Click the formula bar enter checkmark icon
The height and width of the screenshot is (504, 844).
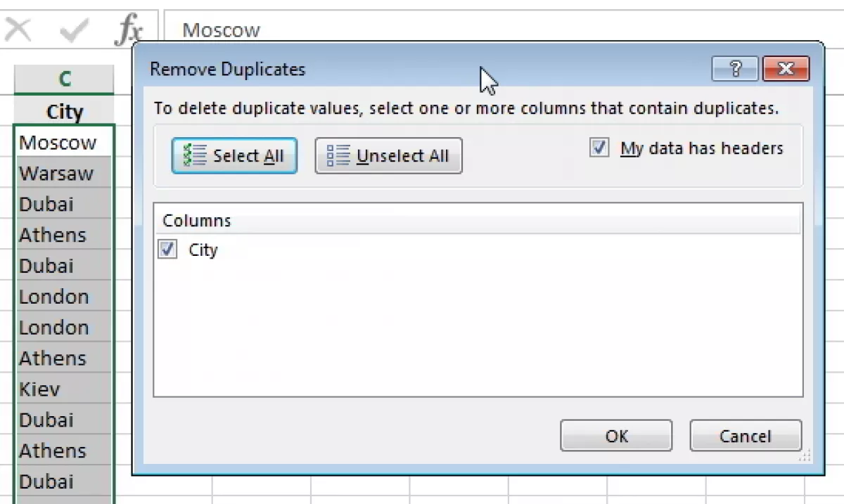coord(73,30)
